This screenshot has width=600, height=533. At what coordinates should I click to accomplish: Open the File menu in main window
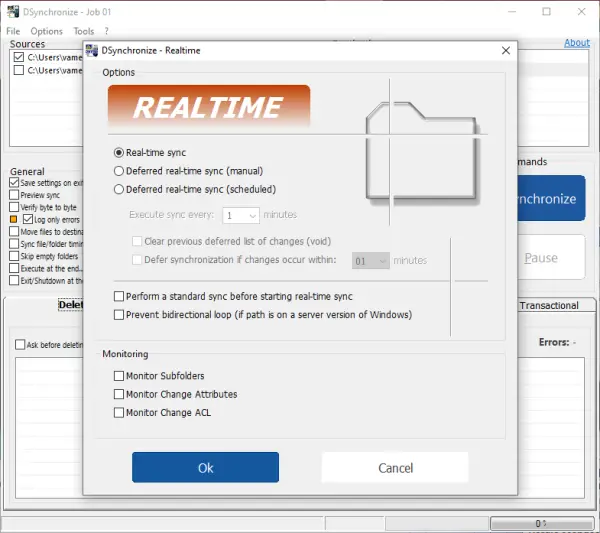pyautogui.click(x=13, y=31)
